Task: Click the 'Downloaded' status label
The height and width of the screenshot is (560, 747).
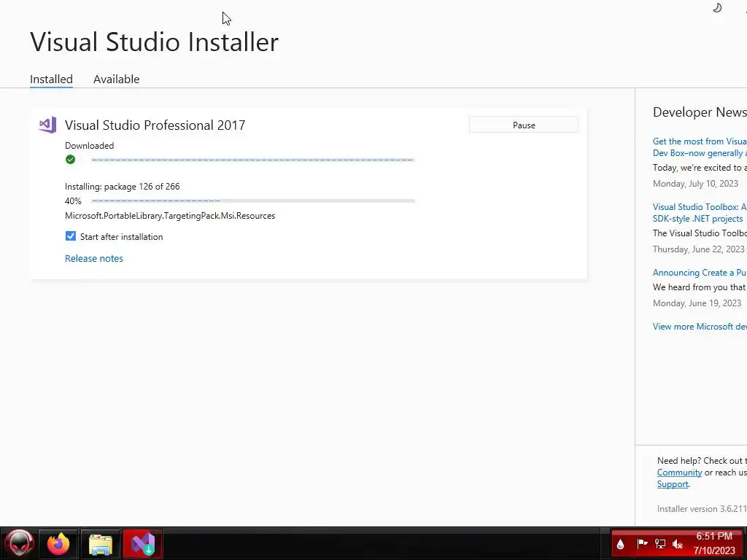Action: coord(90,146)
